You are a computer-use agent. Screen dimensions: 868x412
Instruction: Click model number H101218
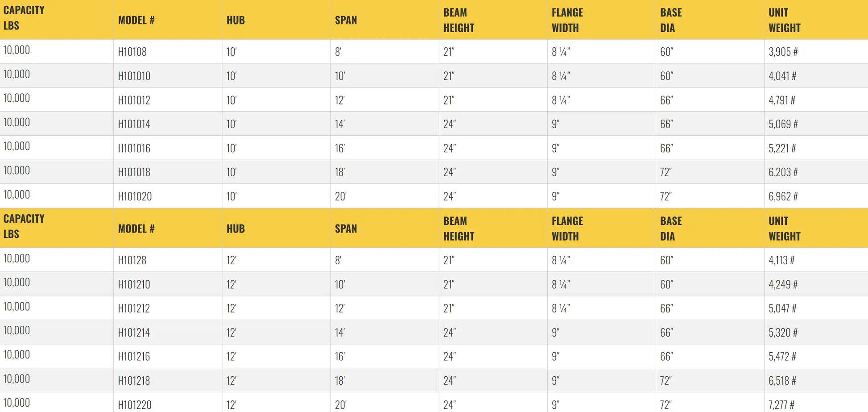coord(134,381)
